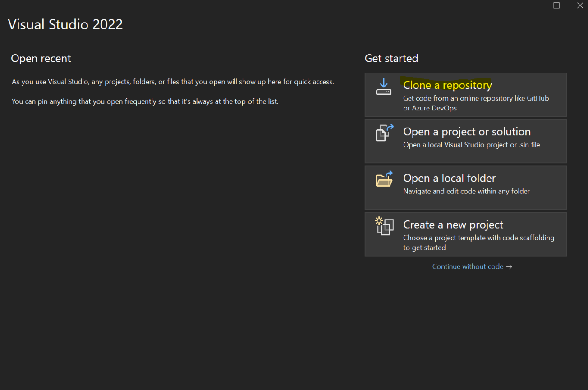This screenshot has height=390, width=588.
Task: Click text 'Choose a project template with code scaffolding'
Action: click(x=478, y=238)
